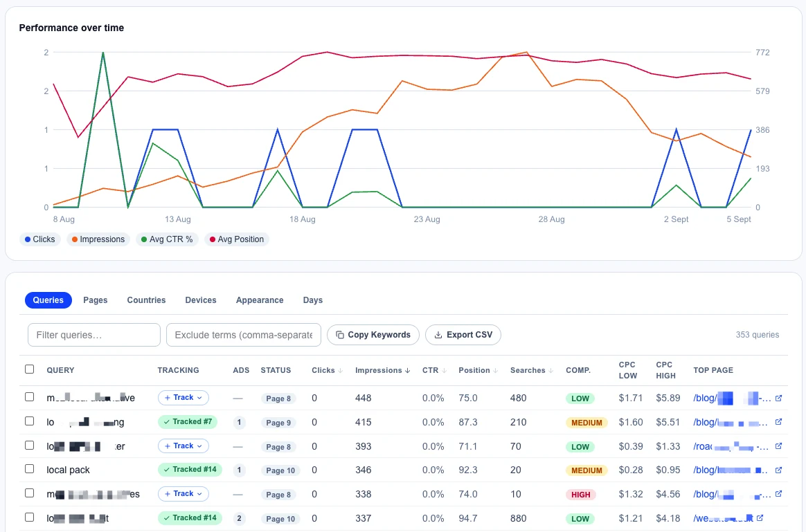Click the TOP PAGE column header
This screenshot has width=806, height=532.
(713, 370)
